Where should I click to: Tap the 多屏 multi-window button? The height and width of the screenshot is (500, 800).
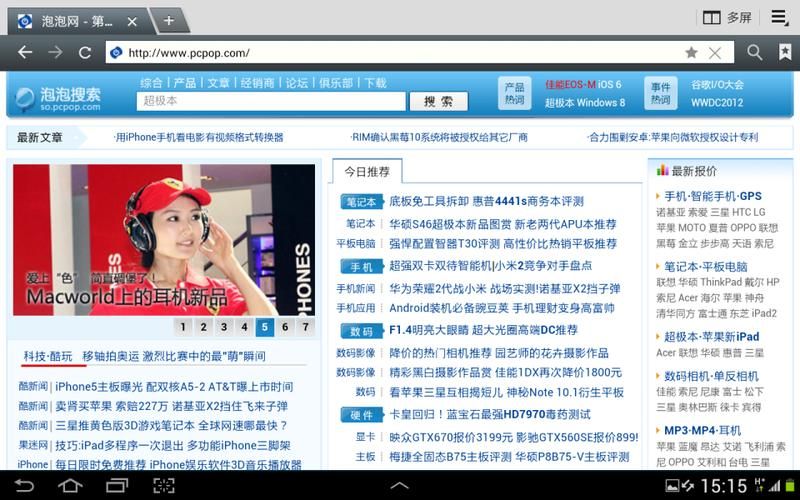pos(727,18)
